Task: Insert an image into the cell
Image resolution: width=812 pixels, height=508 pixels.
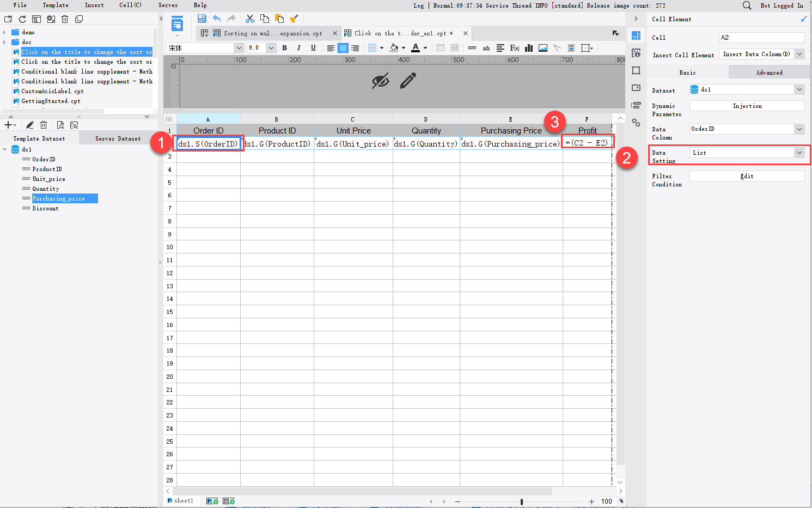Action: (x=543, y=48)
